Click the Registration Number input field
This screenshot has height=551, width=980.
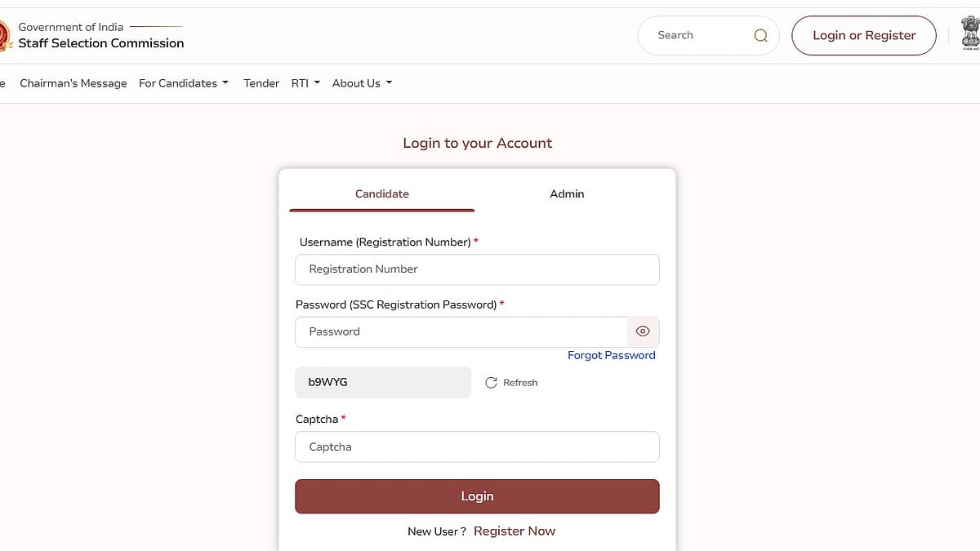[477, 269]
